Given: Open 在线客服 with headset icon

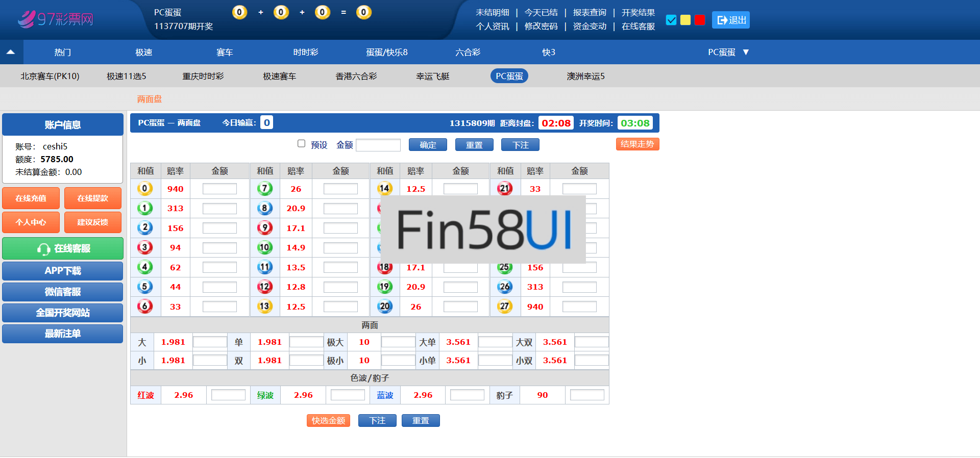Looking at the screenshot, I should pos(63,248).
